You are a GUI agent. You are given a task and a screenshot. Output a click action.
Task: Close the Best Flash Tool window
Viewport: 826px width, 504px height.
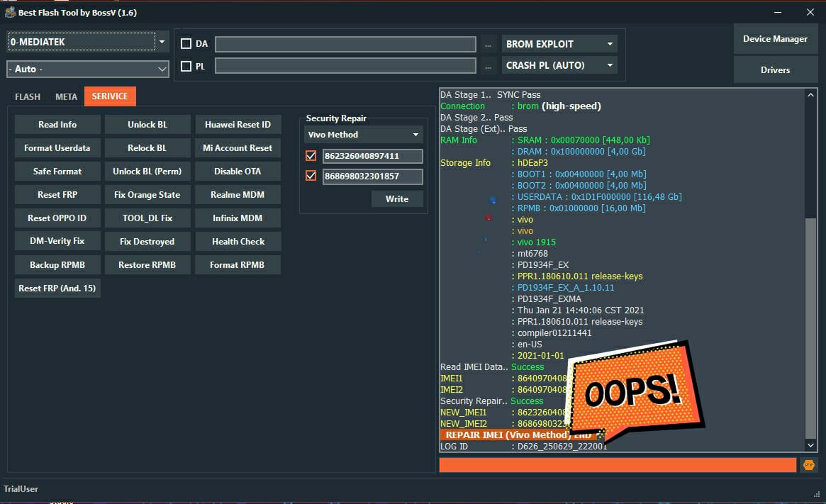point(810,12)
